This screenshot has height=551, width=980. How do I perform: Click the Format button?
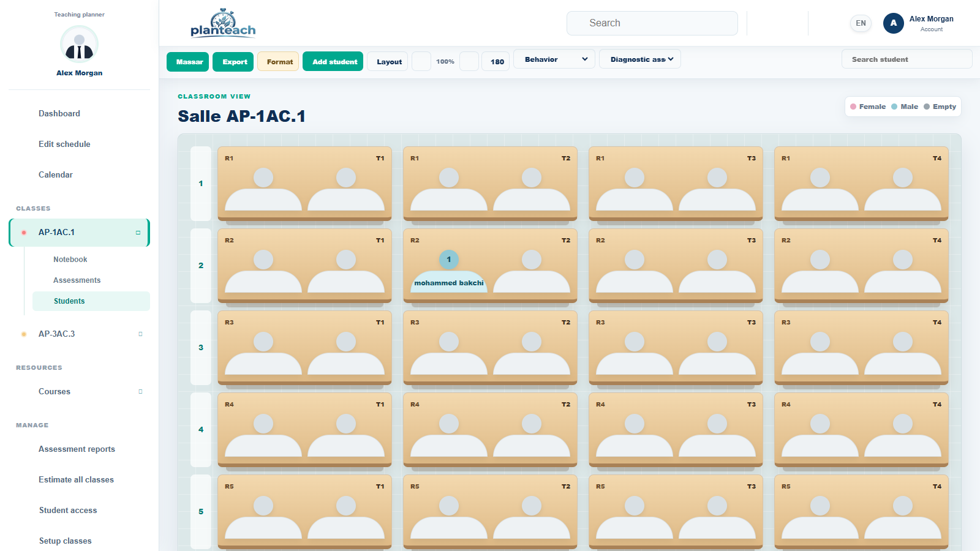tap(278, 62)
